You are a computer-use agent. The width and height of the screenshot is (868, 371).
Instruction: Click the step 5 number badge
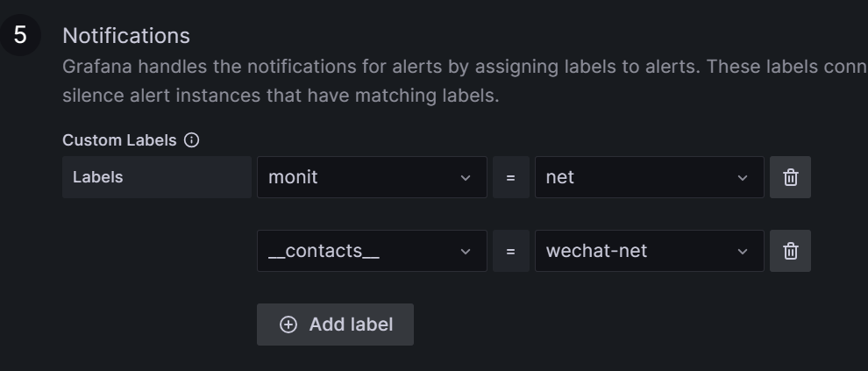20,36
